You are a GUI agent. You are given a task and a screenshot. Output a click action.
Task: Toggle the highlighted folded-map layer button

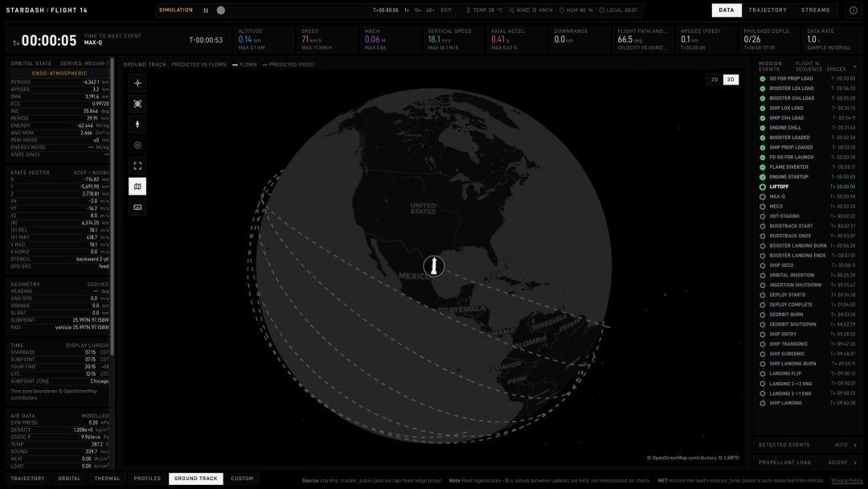pyautogui.click(x=137, y=187)
